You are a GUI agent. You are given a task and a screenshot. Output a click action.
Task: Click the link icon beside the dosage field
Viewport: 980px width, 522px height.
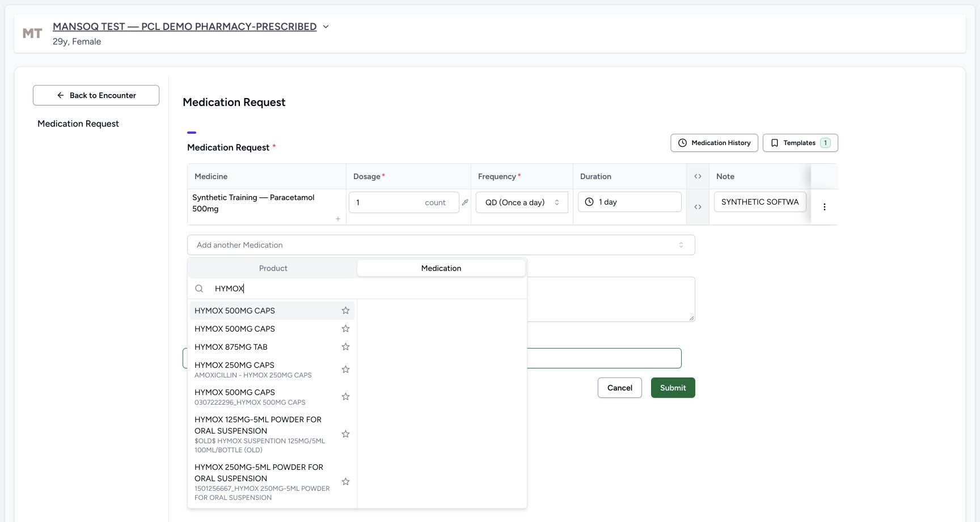465,202
